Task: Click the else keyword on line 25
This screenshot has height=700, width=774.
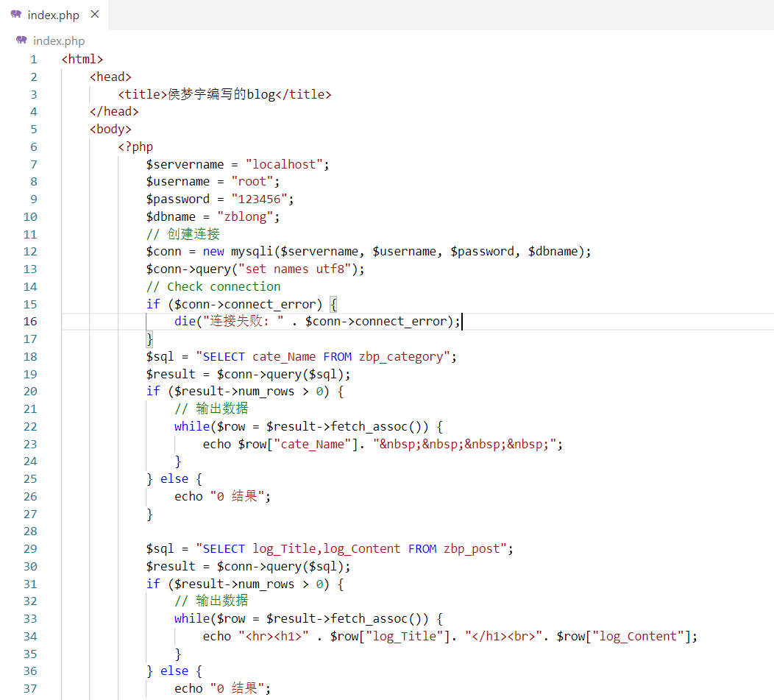Action: (x=174, y=479)
